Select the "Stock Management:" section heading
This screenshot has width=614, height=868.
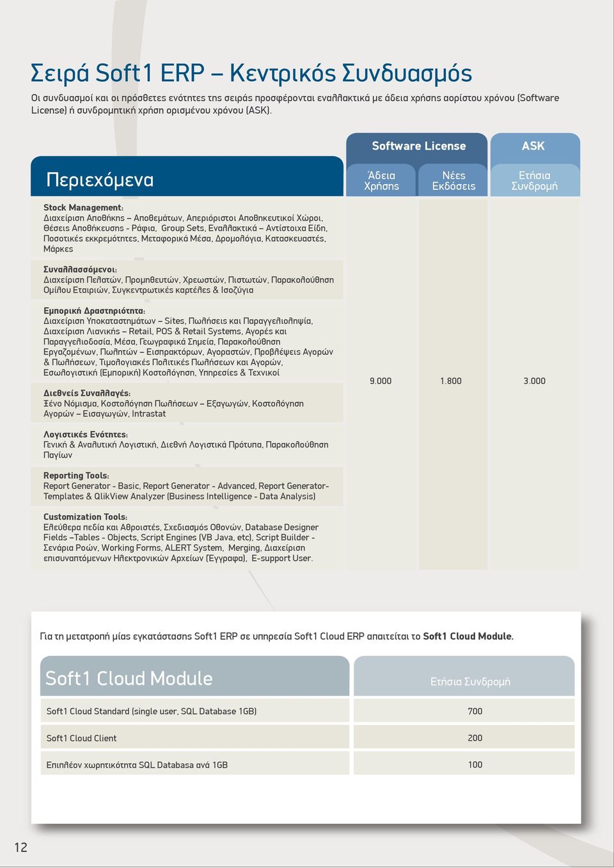(x=83, y=208)
